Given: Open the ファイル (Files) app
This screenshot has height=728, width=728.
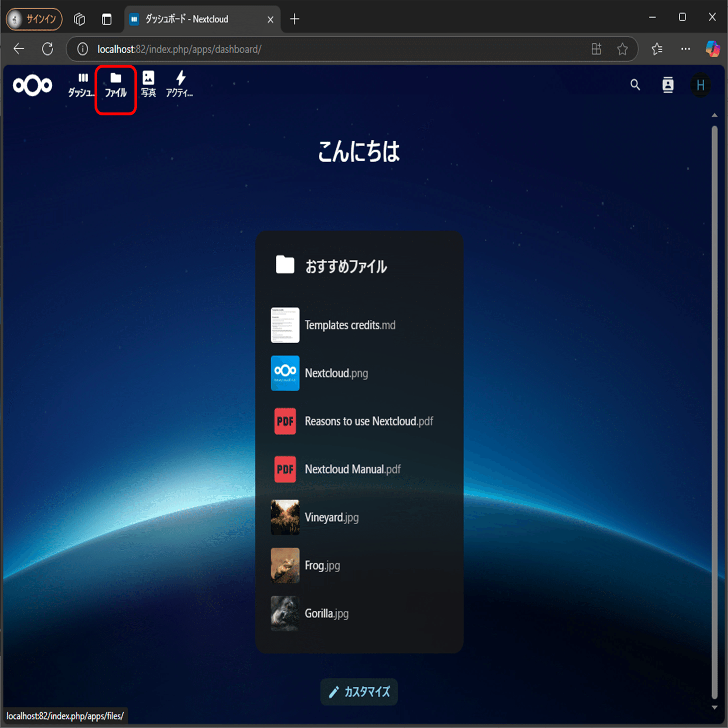Looking at the screenshot, I should click(115, 85).
